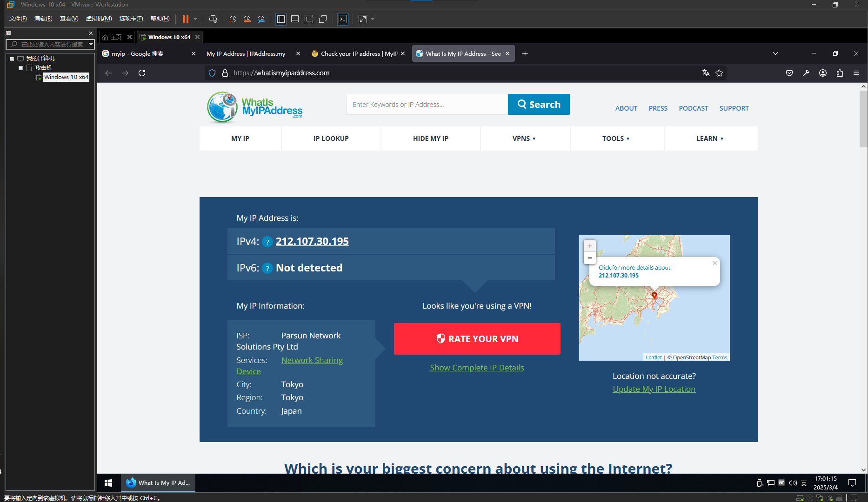Bookmark this page with star

719,73
